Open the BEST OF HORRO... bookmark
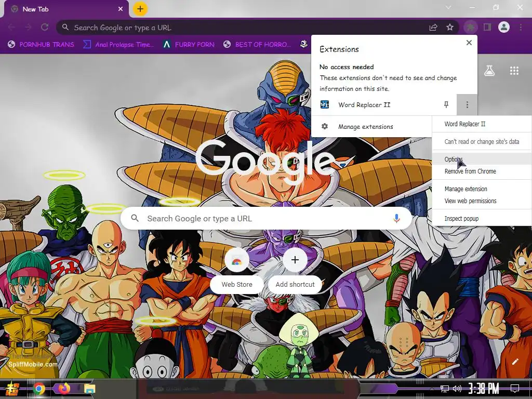This screenshot has height=399, width=532. click(258, 45)
